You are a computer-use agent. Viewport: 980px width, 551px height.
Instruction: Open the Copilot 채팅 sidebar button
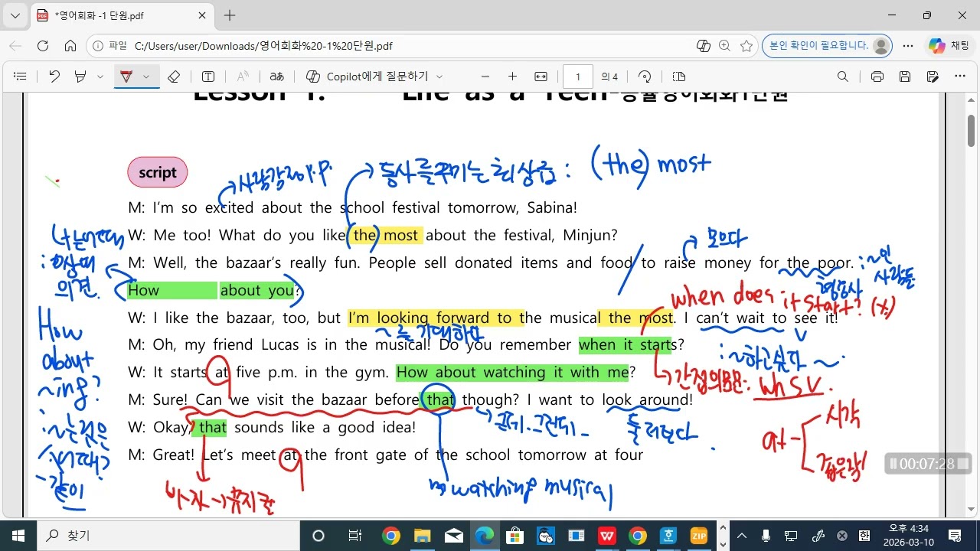tap(948, 46)
